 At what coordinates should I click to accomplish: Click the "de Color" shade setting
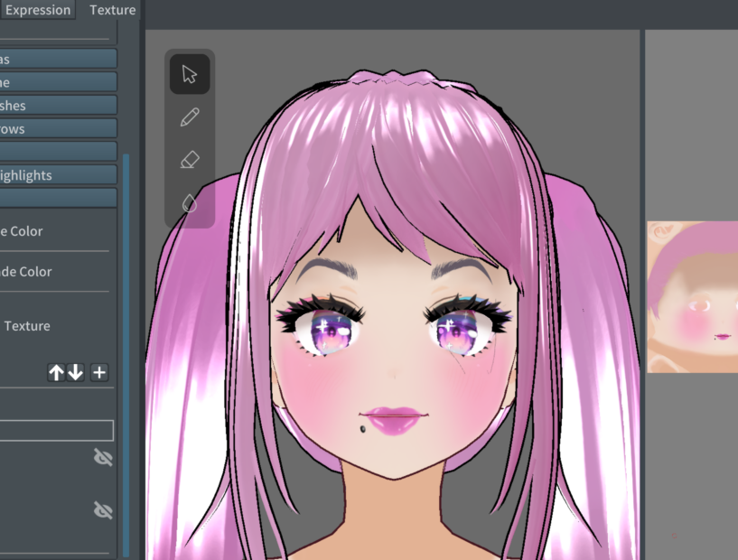(26, 272)
